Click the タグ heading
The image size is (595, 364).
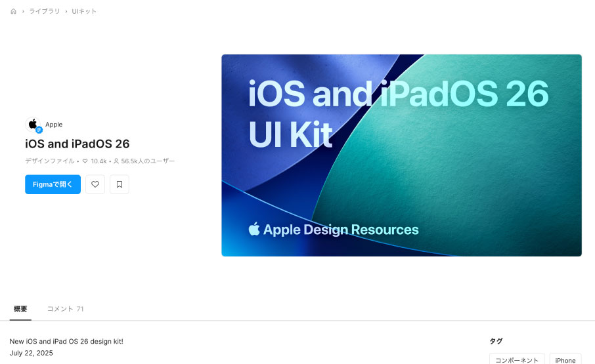coord(496,341)
